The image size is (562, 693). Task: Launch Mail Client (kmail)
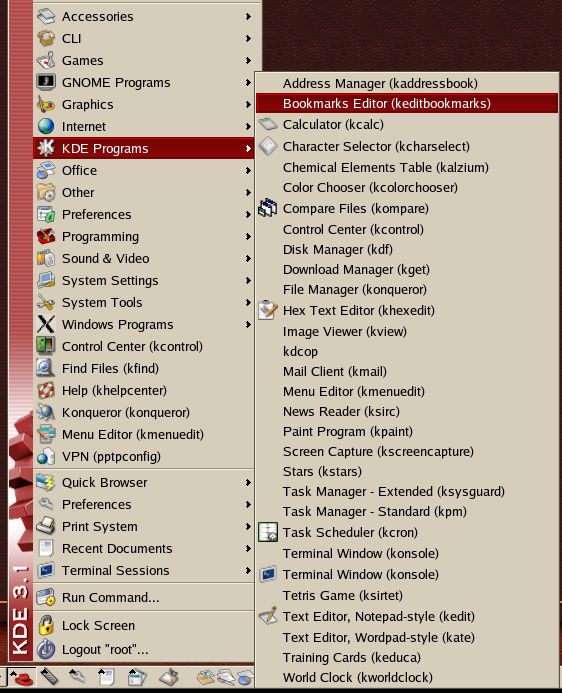[407, 371]
